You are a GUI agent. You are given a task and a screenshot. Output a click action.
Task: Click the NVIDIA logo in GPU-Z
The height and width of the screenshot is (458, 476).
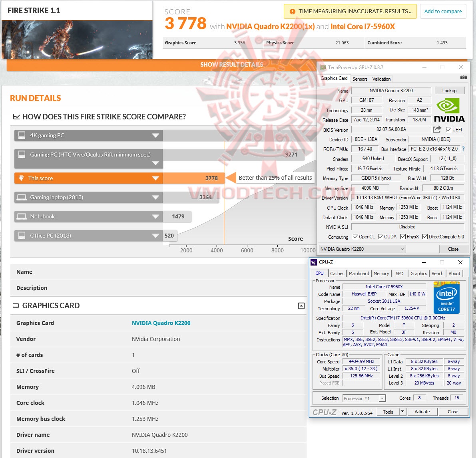(449, 110)
